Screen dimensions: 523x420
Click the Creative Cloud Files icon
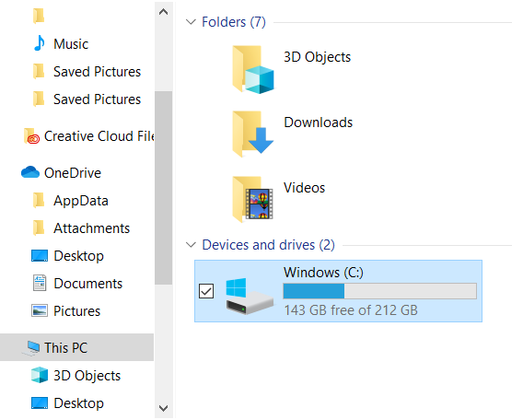31,136
